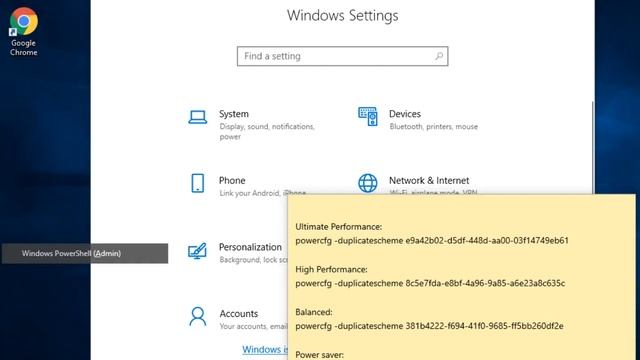
Task: Click the Settings window vertical scrollbar
Action: (x=592, y=147)
